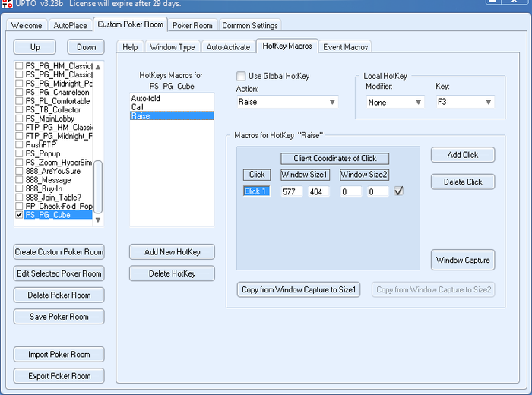Open the Poker Room tab
The width and height of the screenshot is (532, 395).
192,25
